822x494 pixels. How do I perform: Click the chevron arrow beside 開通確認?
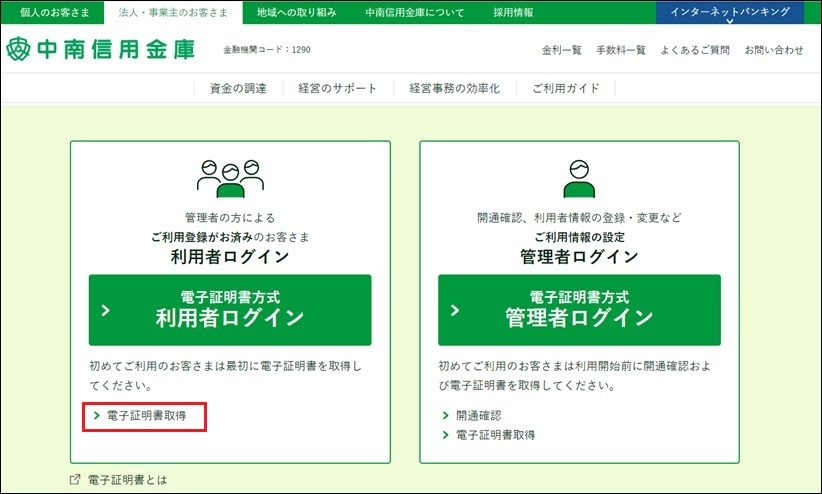pos(445,415)
